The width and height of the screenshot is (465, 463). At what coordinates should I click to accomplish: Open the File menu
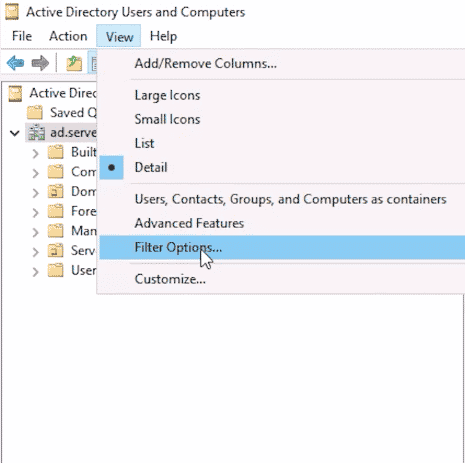tap(22, 36)
